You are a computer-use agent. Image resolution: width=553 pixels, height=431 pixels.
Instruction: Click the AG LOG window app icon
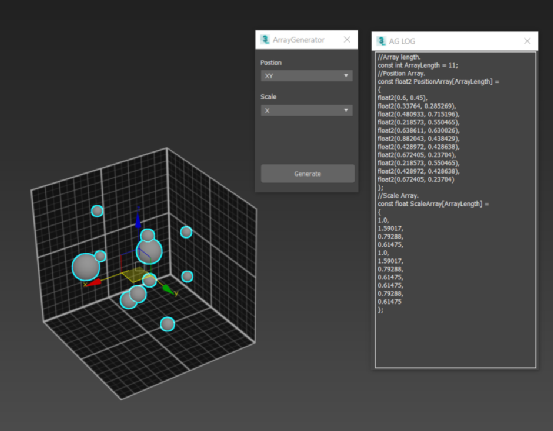pyautogui.click(x=381, y=41)
